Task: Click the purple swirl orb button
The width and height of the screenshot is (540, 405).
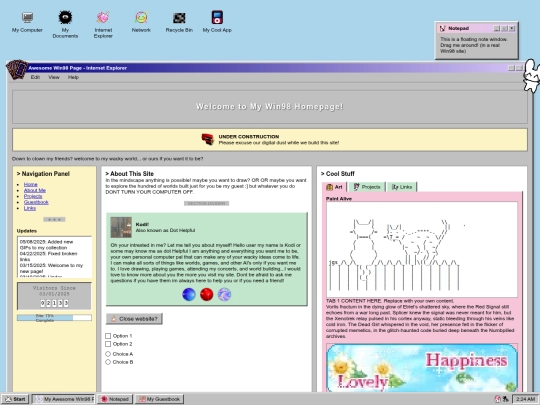Action: point(224,294)
